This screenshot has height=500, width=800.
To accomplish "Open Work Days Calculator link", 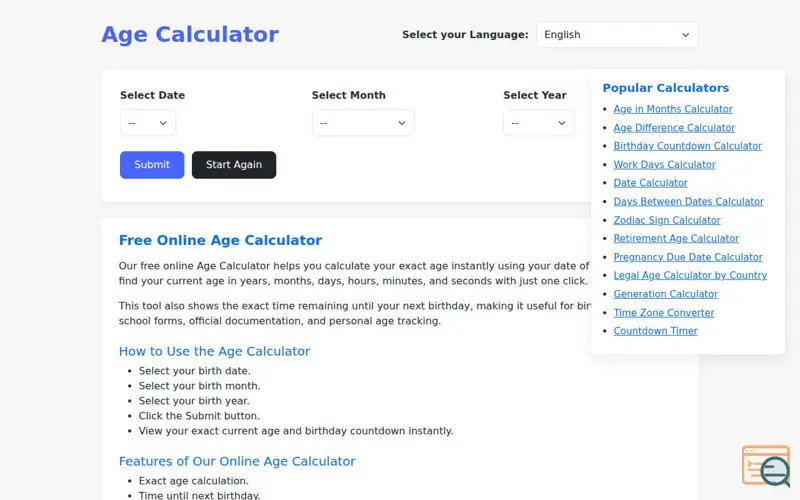I will pos(664,165).
